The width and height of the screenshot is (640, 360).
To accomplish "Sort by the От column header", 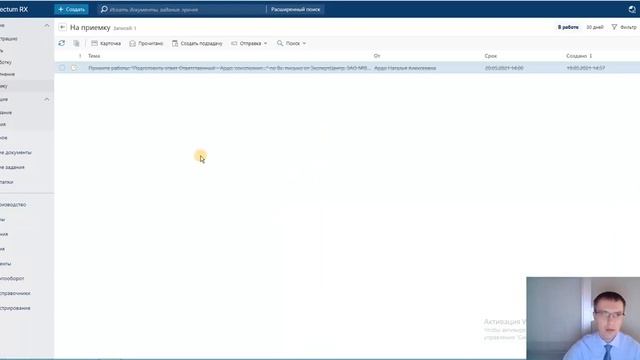I will pyautogui.click(x=377, y=56).
